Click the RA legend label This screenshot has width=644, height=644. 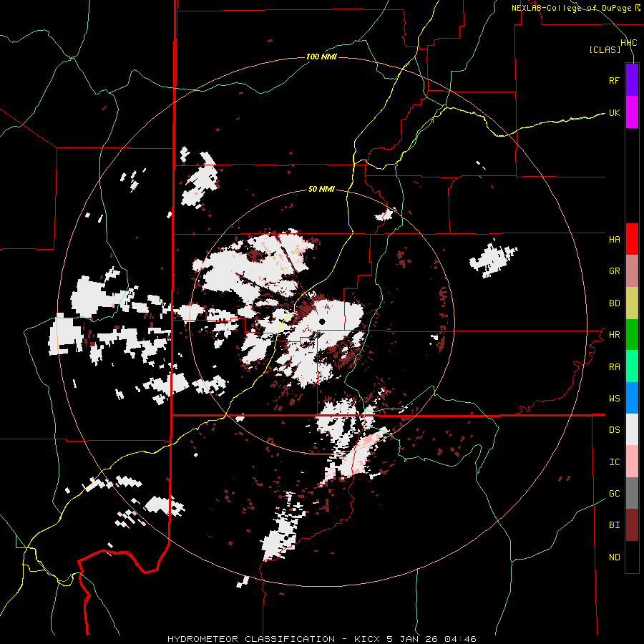click(x=614, y=367)
